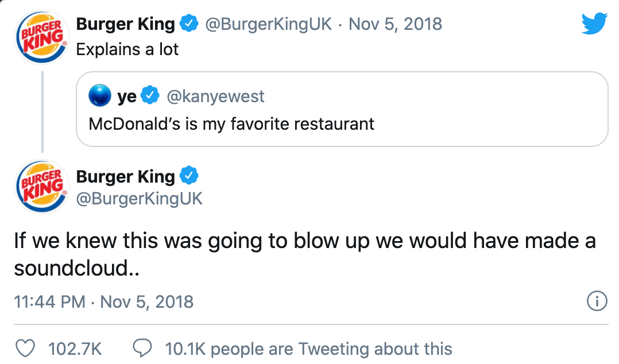
Task: Open quoted McDonald's favorite restaurant tweet
Action: coord(231,123)
